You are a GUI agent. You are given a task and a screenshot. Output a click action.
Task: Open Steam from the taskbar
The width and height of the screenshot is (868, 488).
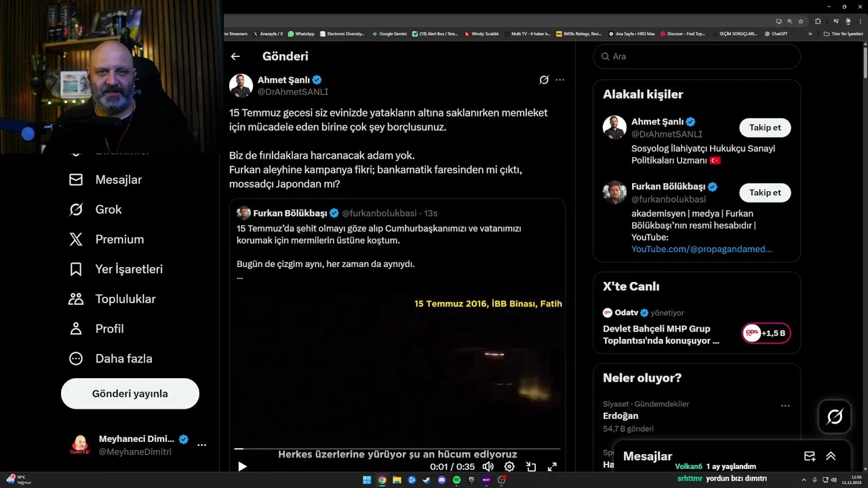pyautogui.click(x=427, y=480)
